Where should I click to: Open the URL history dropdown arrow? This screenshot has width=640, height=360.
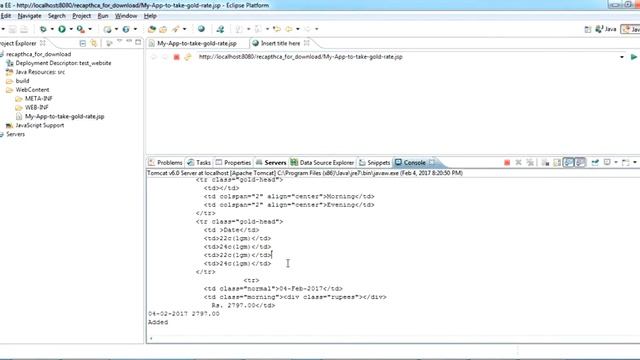click(622, 57)
